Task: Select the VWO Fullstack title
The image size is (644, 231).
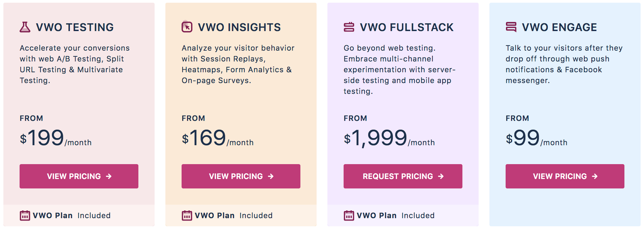Action: 407,27
